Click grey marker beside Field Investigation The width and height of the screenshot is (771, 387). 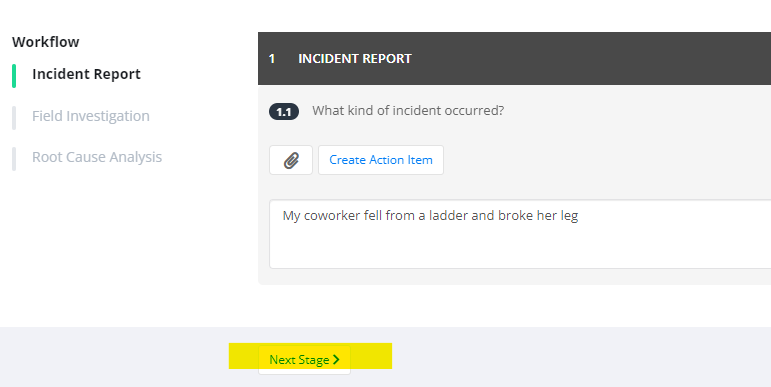click(14, 118)
